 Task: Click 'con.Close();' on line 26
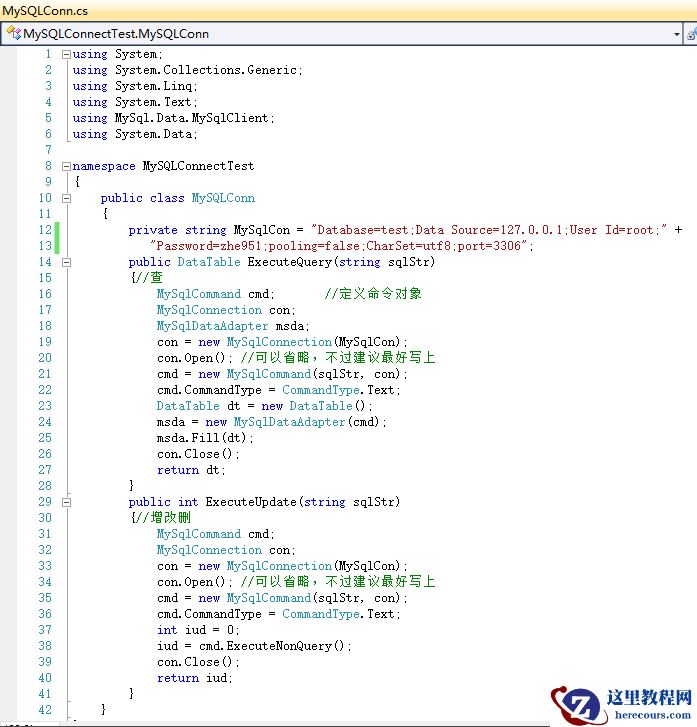click(198, 454)
